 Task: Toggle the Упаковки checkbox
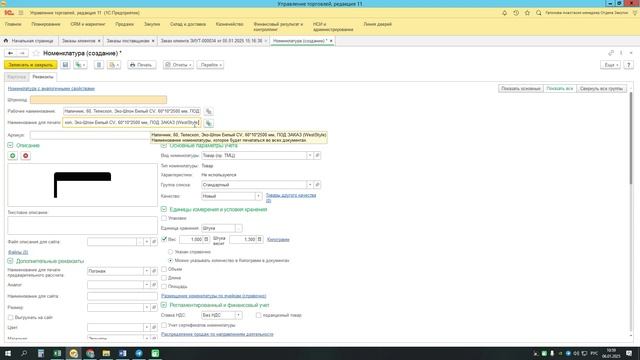click(164, 218)
